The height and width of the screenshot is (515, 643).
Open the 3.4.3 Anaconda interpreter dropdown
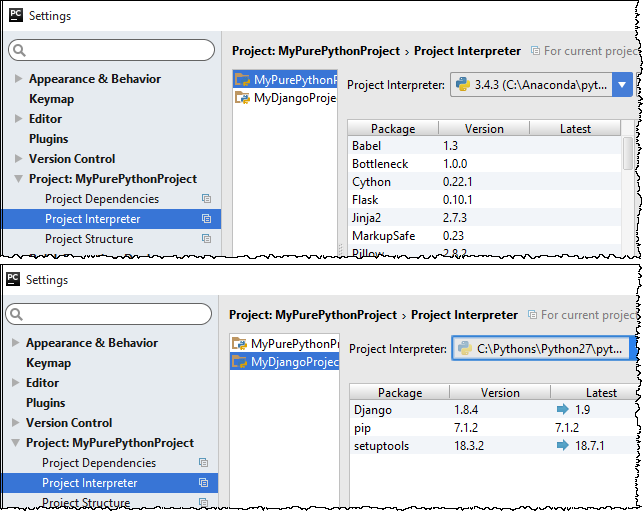[621, 85]
